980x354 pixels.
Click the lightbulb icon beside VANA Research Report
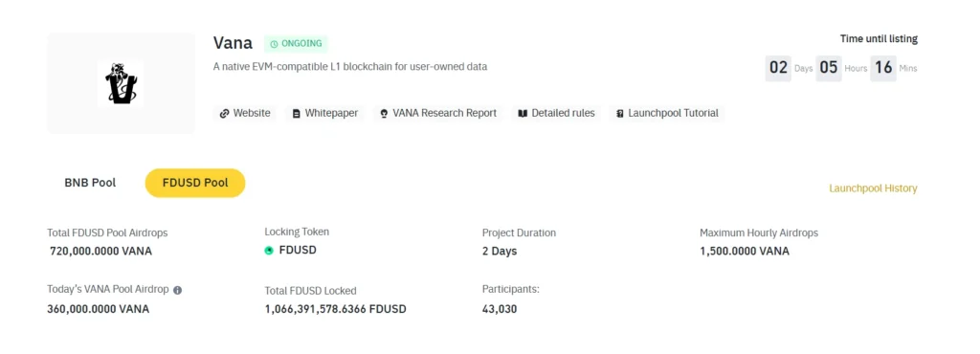pyautogui.click(x=384, y=114)
